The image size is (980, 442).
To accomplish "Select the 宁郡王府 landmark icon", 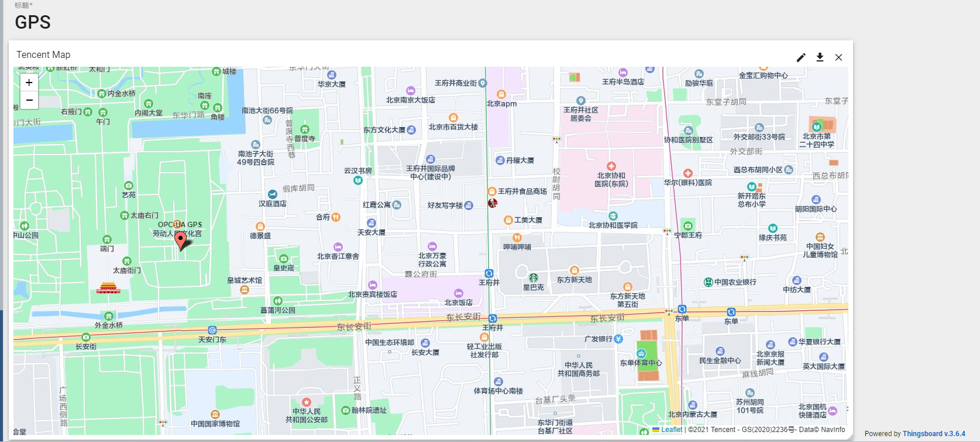I will [688, 226].
